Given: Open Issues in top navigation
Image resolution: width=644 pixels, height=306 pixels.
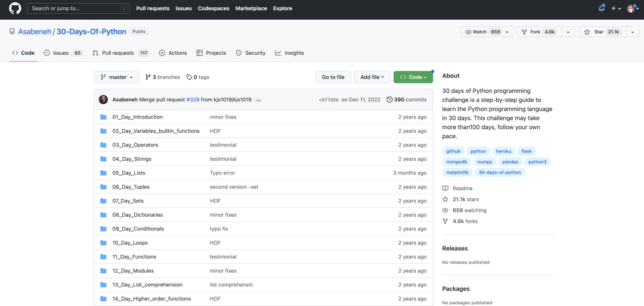Looking at the screenshot, I should [x=184, y=8].
